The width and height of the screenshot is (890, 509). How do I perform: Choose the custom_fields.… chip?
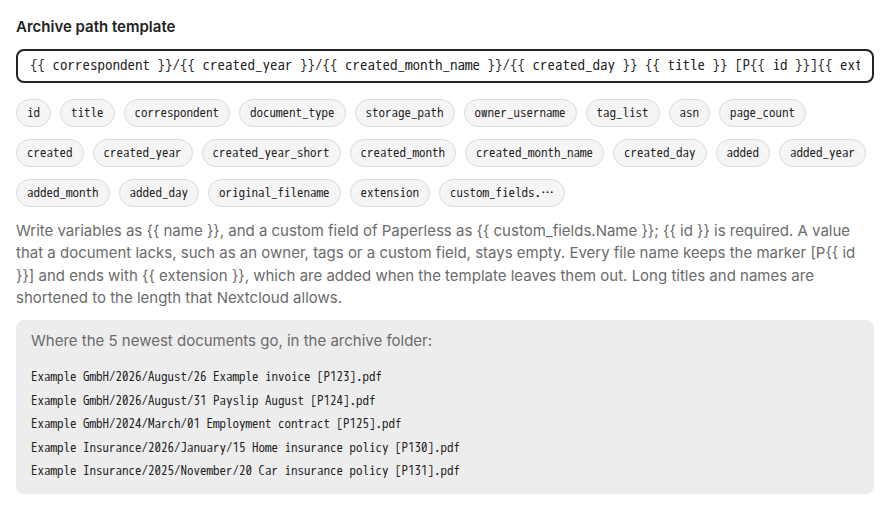[x=502, y=193]
